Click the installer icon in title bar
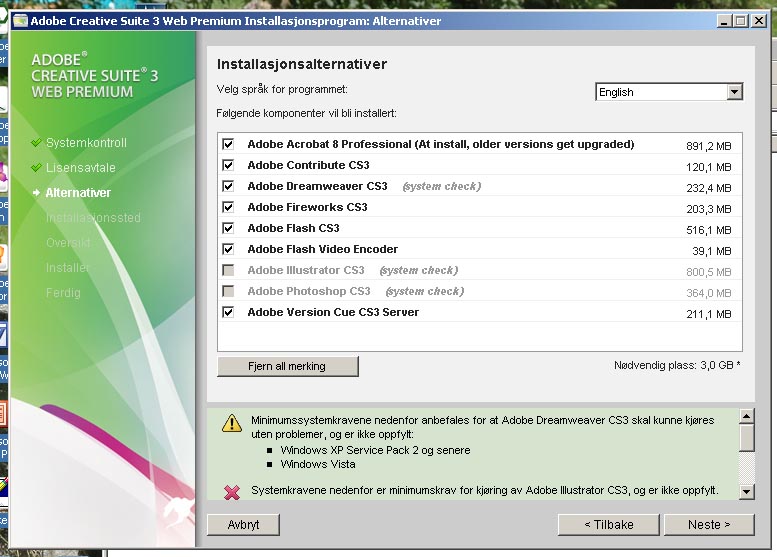The height and width of the screenshot is (557, 777). coord(20,21)
